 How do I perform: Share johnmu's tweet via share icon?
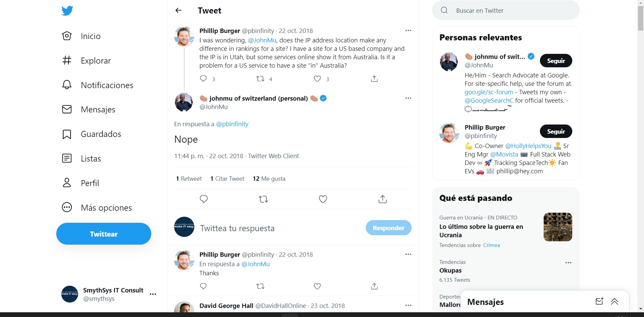[x=382, y=199]
